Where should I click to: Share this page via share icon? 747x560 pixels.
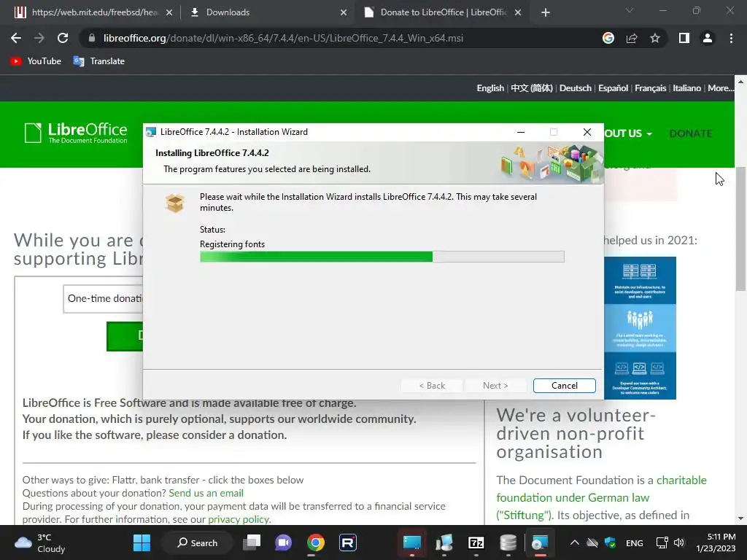(x=632, y=38)
